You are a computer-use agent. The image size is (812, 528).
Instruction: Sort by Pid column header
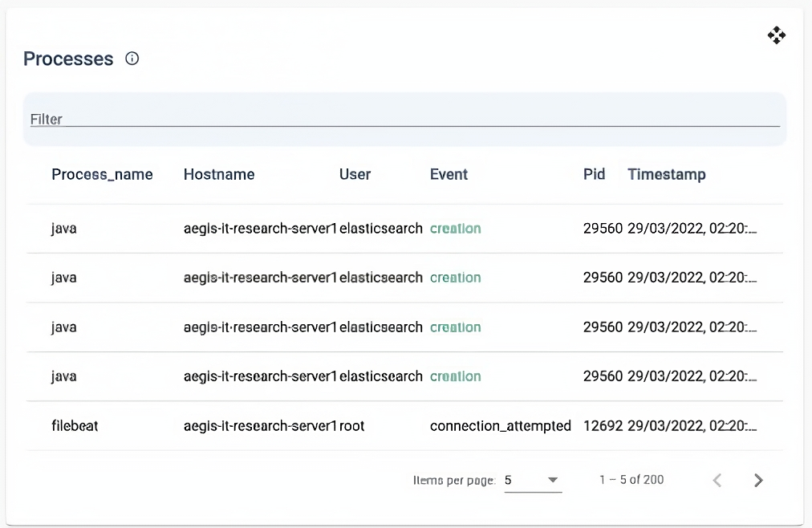[x=594, y=174]
